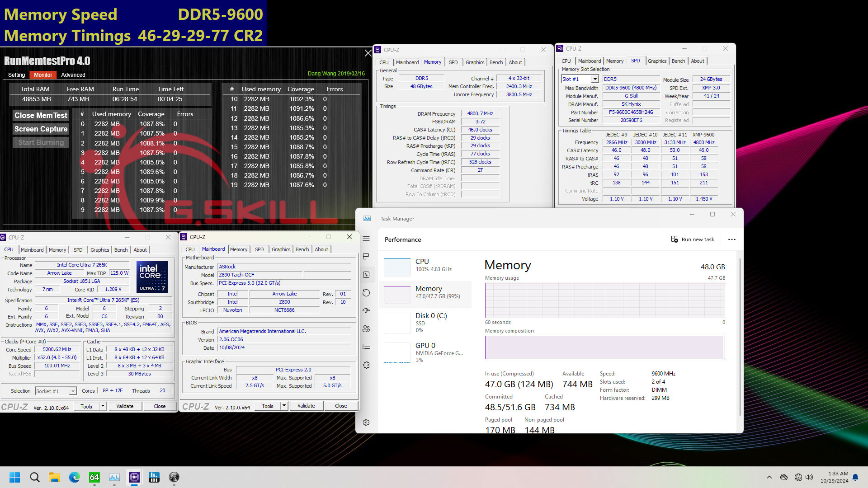
Task: Open Processes view in Task Manager sidebar
Action: (366, 256)
